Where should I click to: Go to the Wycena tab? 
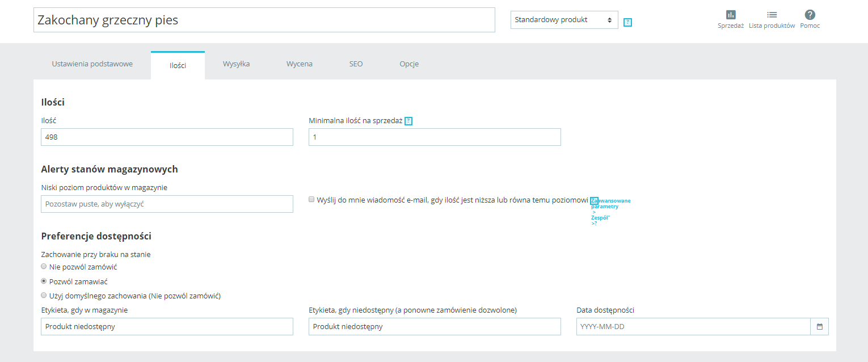point(299,64)
